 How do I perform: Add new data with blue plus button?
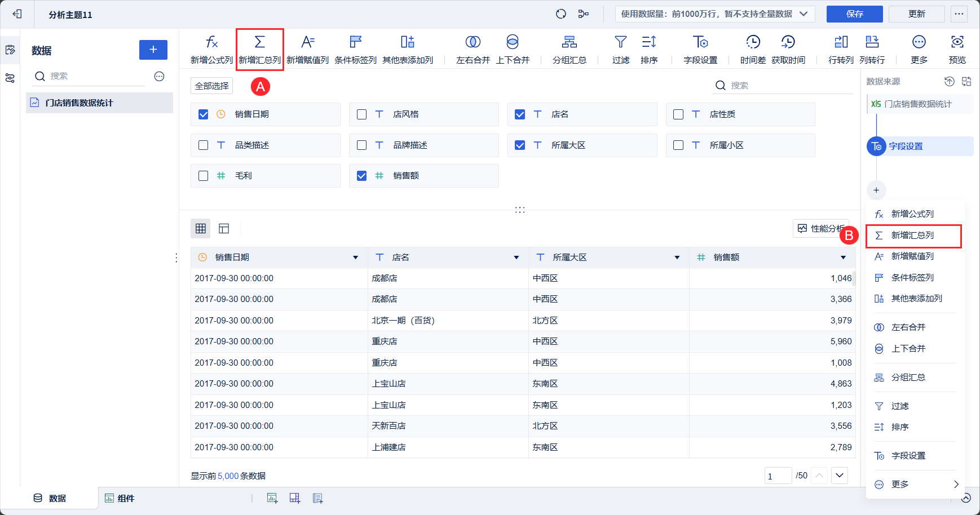pos(153,50)
